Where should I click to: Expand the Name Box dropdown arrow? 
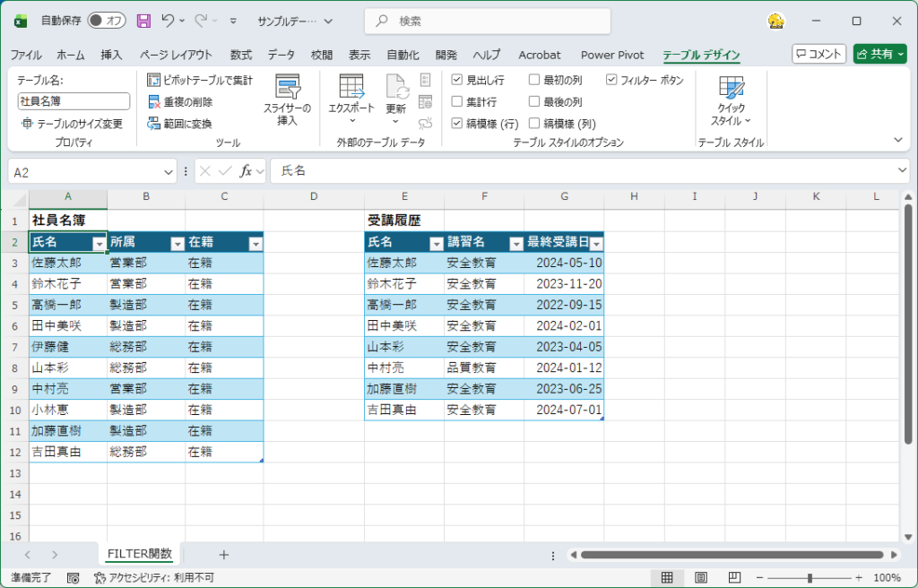(x=169, y=171)
